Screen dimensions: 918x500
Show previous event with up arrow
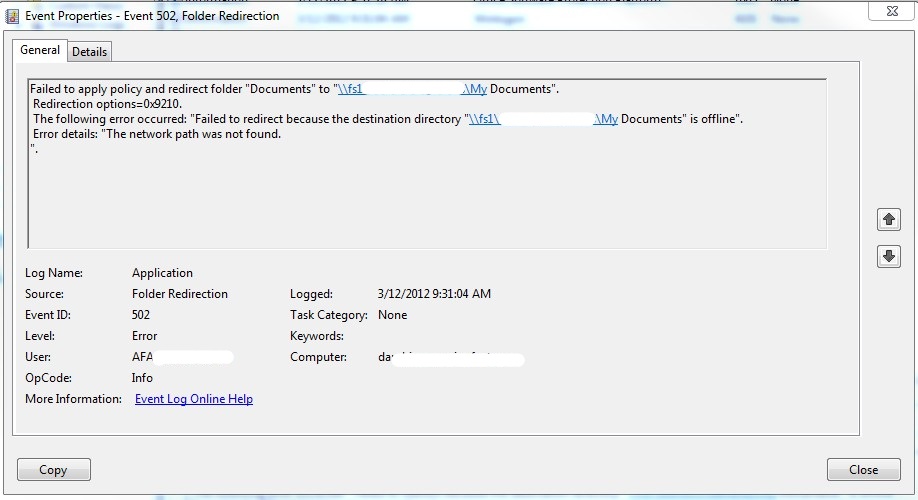pos(889,220)
